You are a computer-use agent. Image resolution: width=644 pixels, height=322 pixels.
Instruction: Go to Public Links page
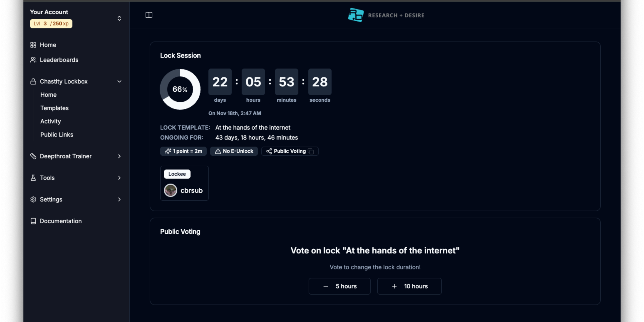(57, 135)
